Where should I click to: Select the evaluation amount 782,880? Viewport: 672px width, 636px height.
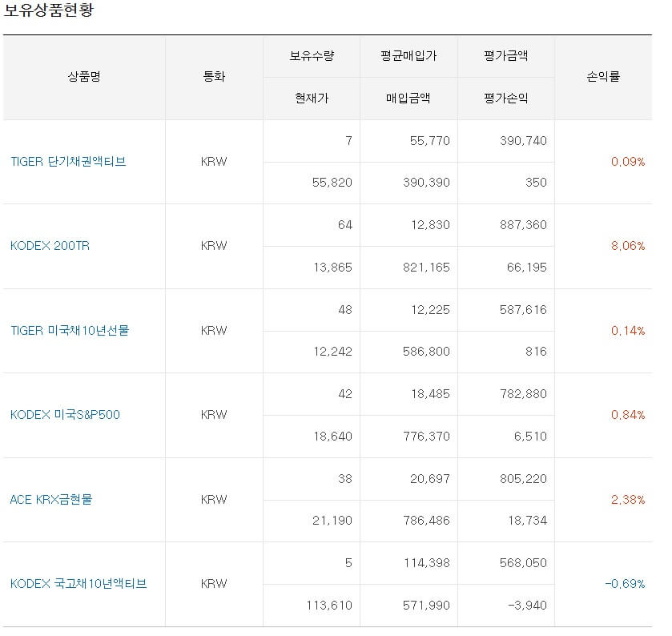[x=523, y=394]
